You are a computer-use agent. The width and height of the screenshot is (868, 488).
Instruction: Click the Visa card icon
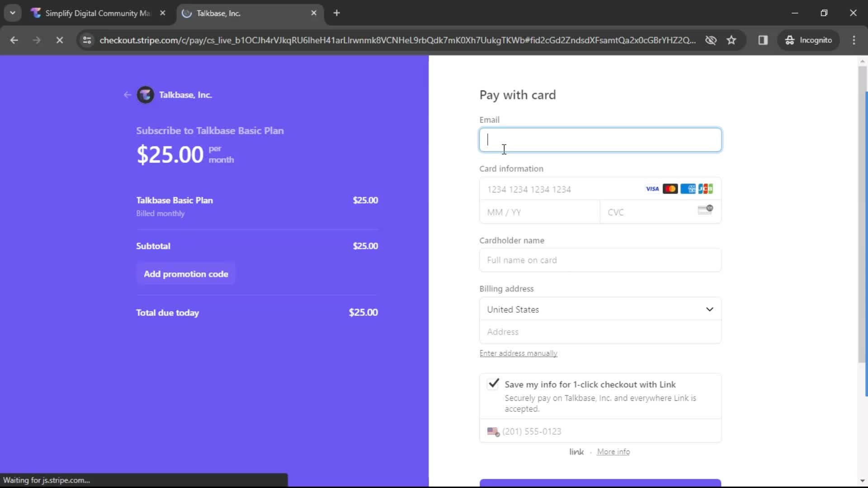[x=651, y=189]
